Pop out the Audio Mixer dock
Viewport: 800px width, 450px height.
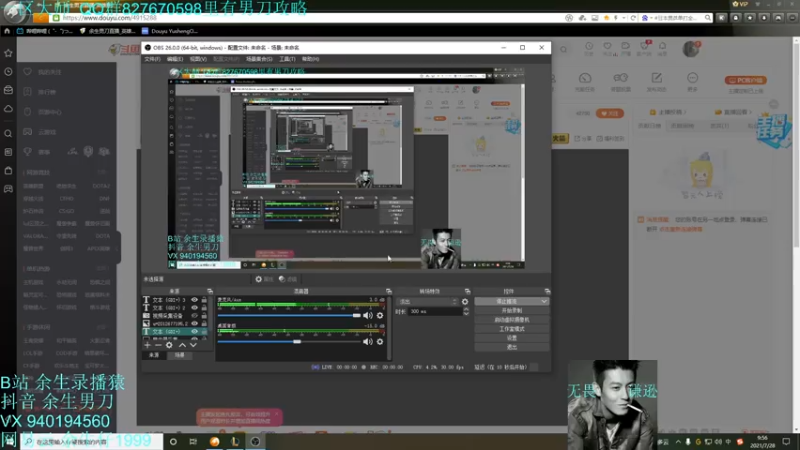click(x=389, y=291)
